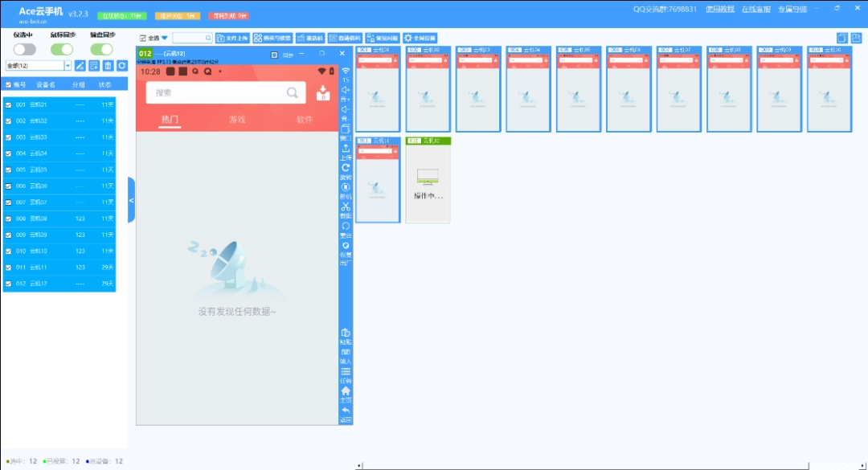868x470 pixels.
Task: Open the 全部(12) group dropdown
Action: tap(68, 66)
